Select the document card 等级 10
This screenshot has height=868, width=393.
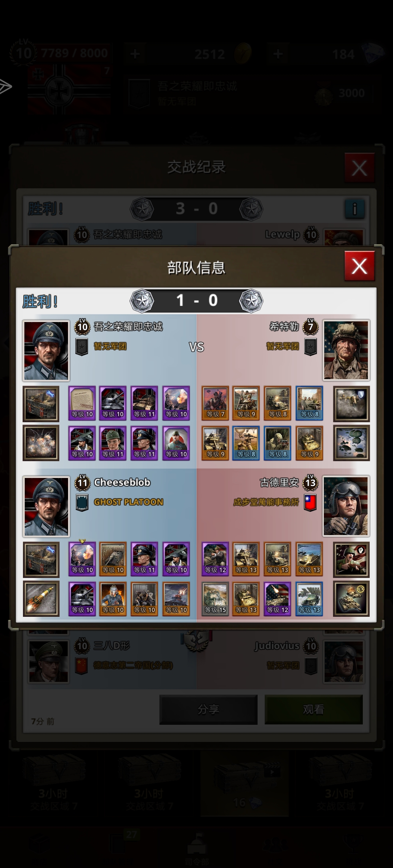point(82,403)
